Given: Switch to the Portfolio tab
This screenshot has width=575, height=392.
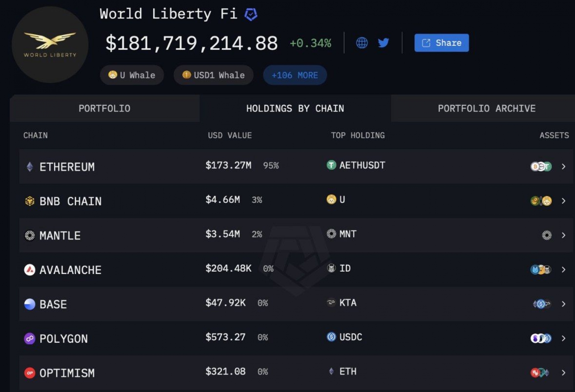Looking at the screenshot, I should (x=105, y=108).
